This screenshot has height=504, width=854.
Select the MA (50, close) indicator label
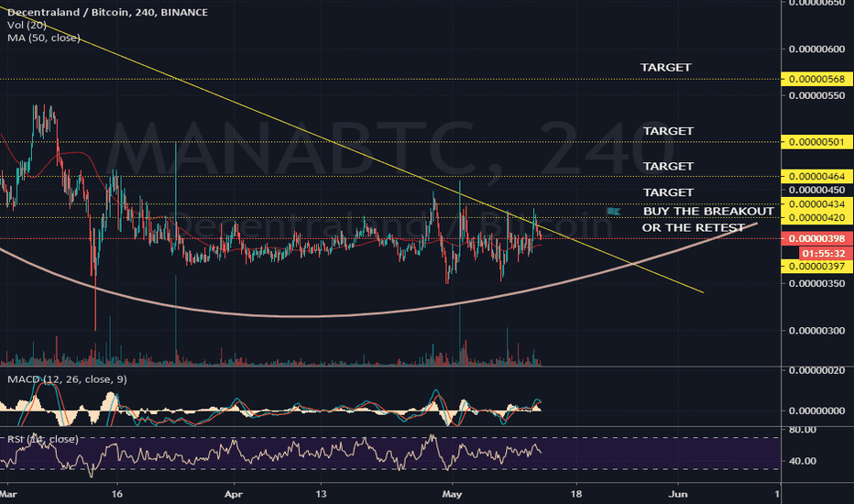point(44,38)
